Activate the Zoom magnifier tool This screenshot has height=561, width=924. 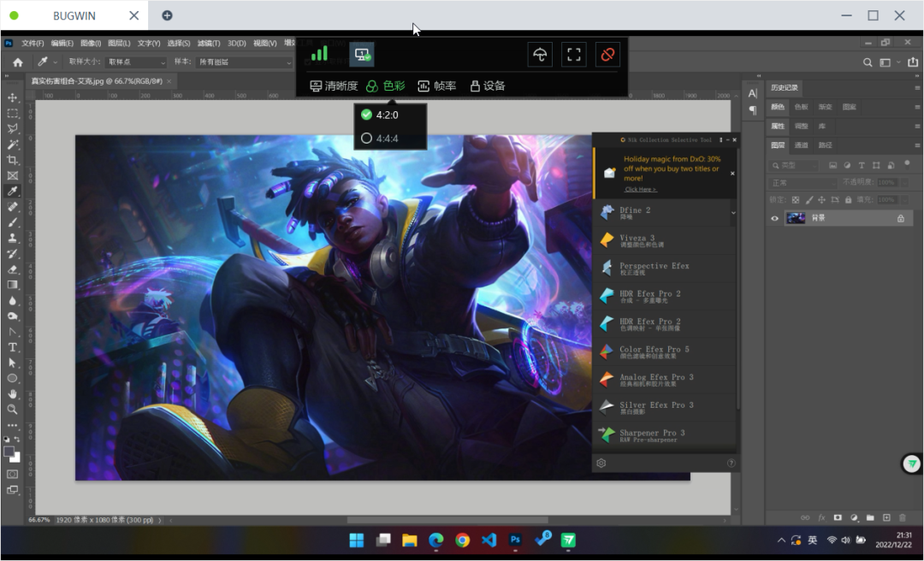click(x=13, y=409)
